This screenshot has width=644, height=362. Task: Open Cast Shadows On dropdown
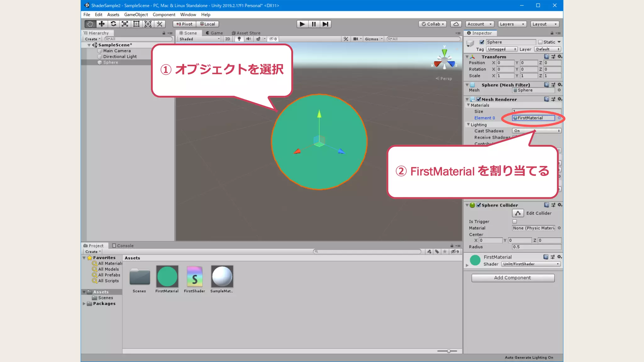click(536, 131)
